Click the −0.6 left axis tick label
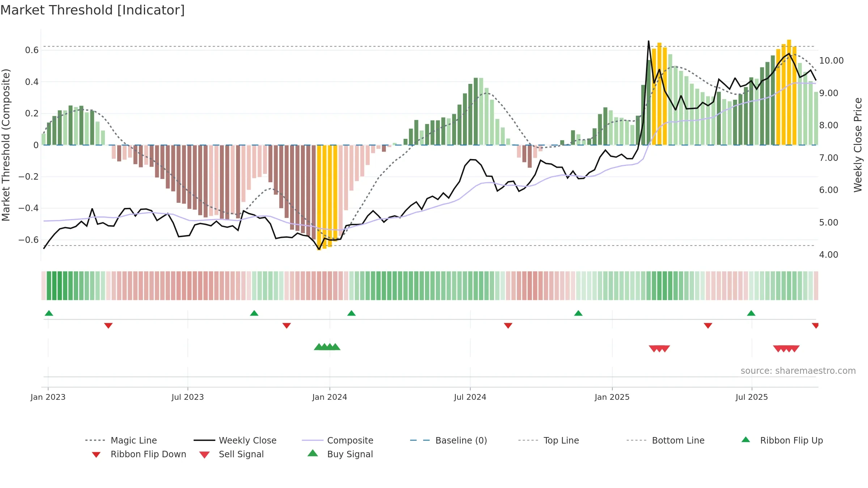The height and width of the screenshot is (488, 868). pyautogui.click(x=29, y=240)
